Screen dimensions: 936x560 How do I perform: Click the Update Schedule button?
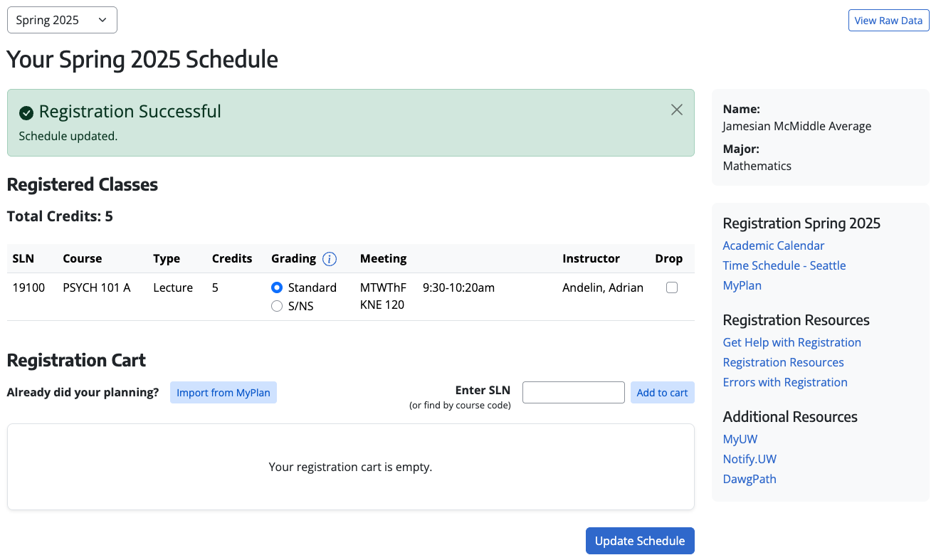click(x=639, y=541)
